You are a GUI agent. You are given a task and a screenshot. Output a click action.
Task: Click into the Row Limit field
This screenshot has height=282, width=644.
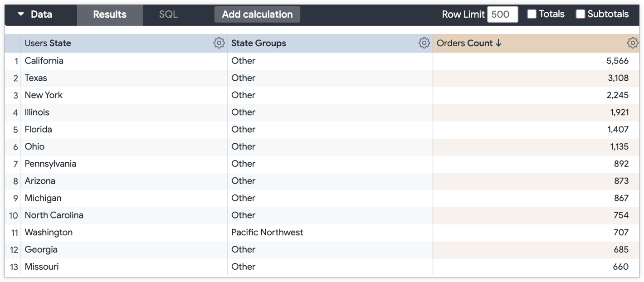click(502, 15)
